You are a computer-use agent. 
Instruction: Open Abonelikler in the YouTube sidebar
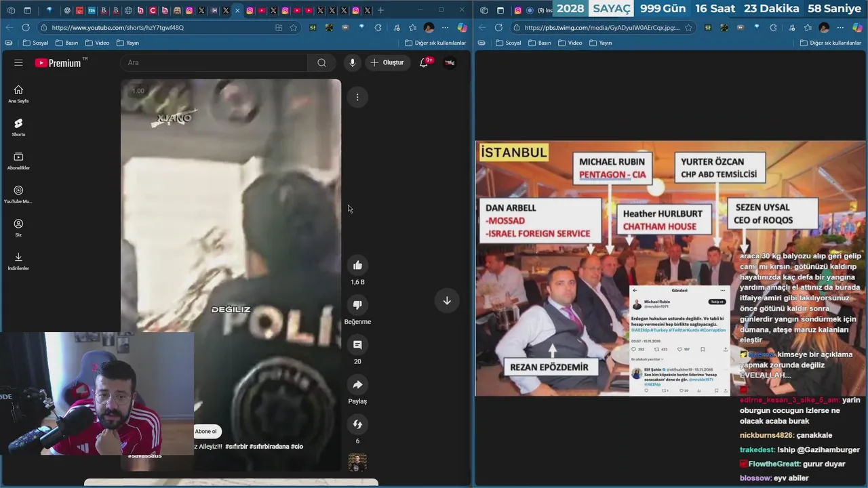pos(18,161)
